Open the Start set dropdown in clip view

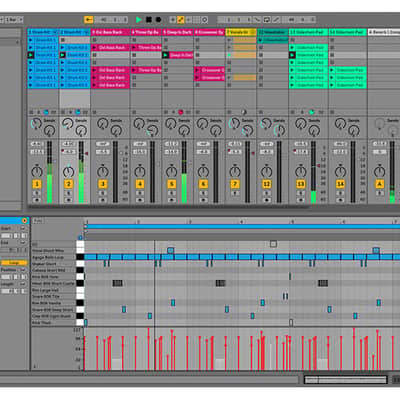[23, 228]
